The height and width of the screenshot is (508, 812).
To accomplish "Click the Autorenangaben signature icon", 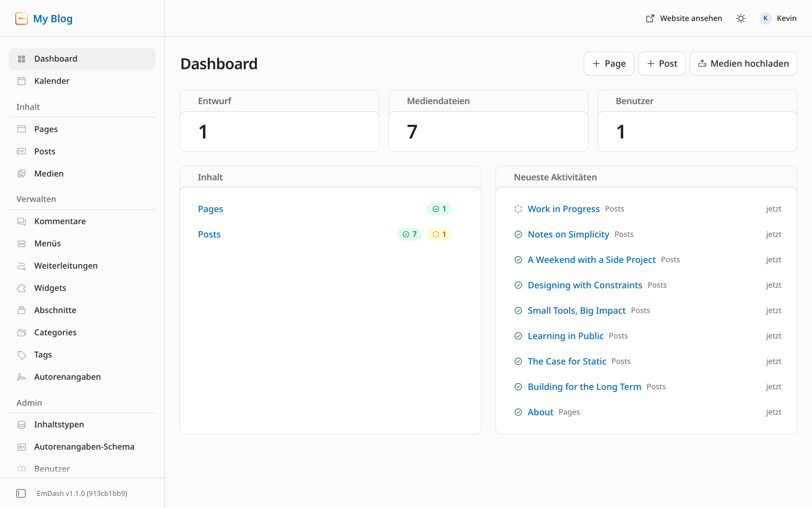I will (x=22, y=377).
